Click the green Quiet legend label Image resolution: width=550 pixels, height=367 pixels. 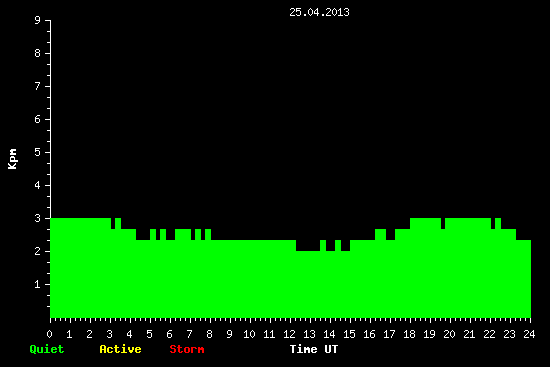pyautogui.click(x=47, y=349)
